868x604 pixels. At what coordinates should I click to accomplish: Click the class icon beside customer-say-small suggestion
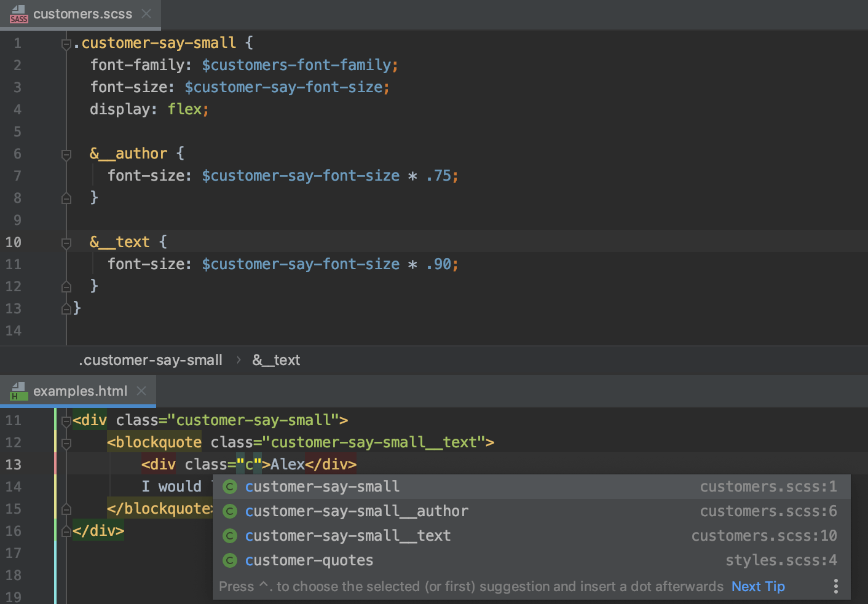229,486
